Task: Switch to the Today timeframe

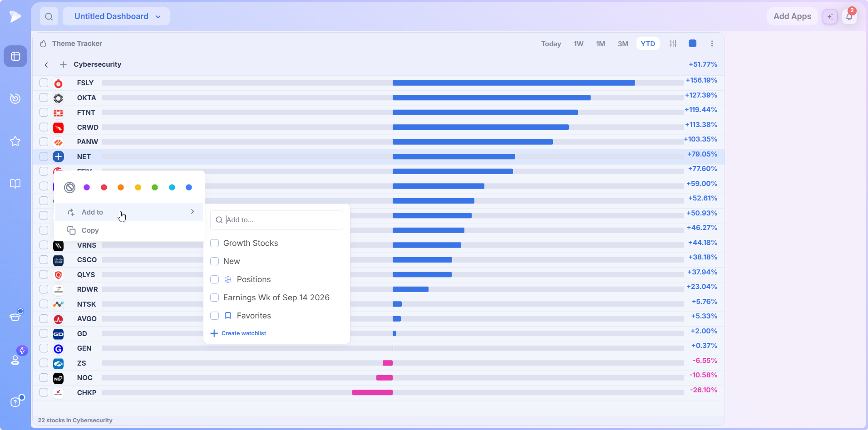Action: [551, 44]
